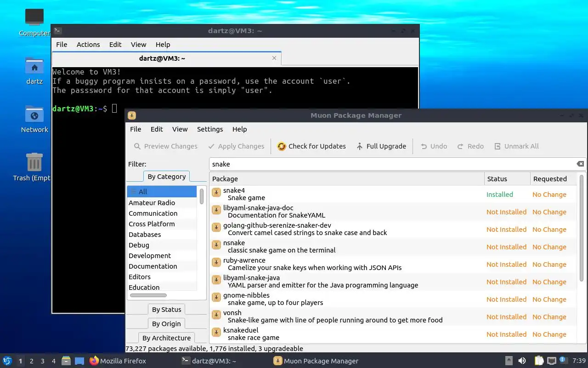This screenshot has height=368, width=588.
Task: Click the package icon beside snake4
Action: click(x=216, y=192)
